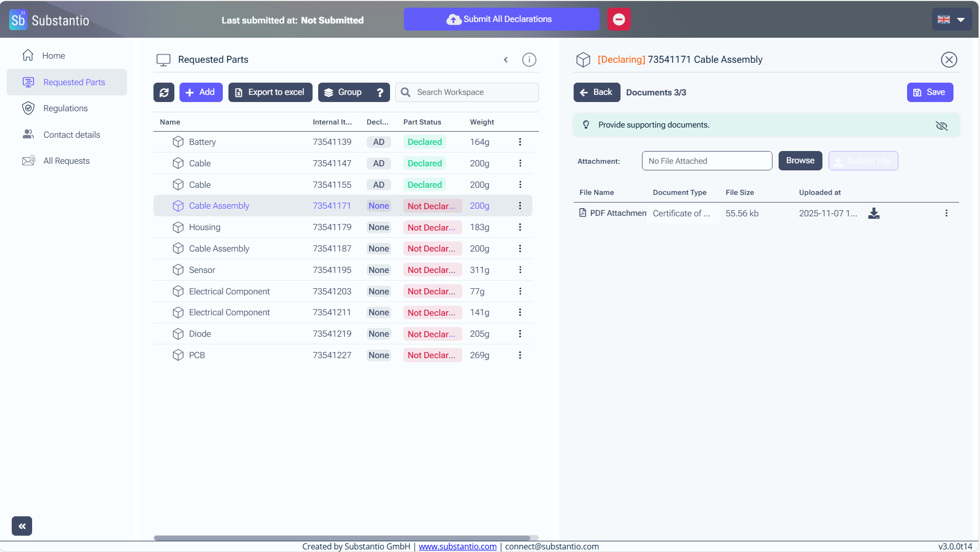Image resolution: width=980 pixels, height=552 pixels.
Task: Download the PDF Attachment file
Action: 873,213
